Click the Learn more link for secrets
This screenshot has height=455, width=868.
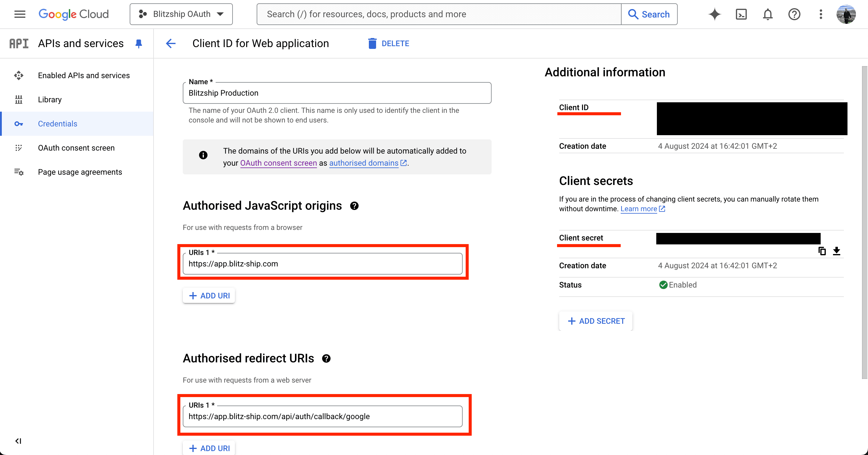click(638, 208)
